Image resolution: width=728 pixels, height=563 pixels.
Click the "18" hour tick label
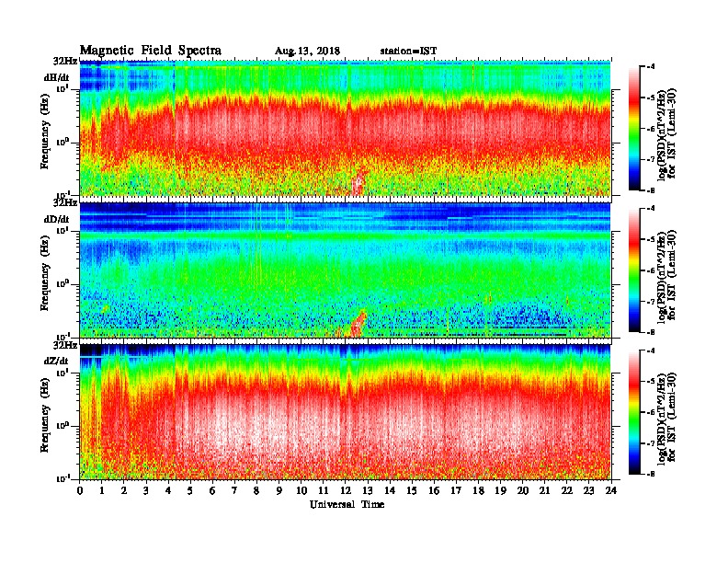pyautogui.click(x=478, y=490)
